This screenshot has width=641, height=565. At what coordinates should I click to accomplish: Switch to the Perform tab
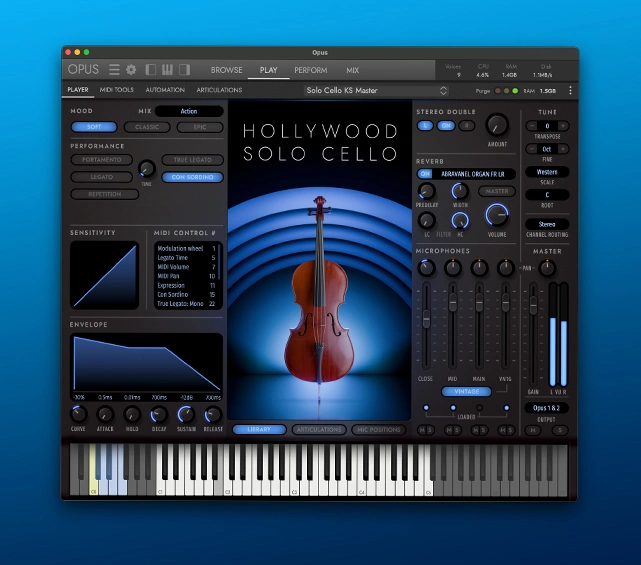[x=311, y=70]
